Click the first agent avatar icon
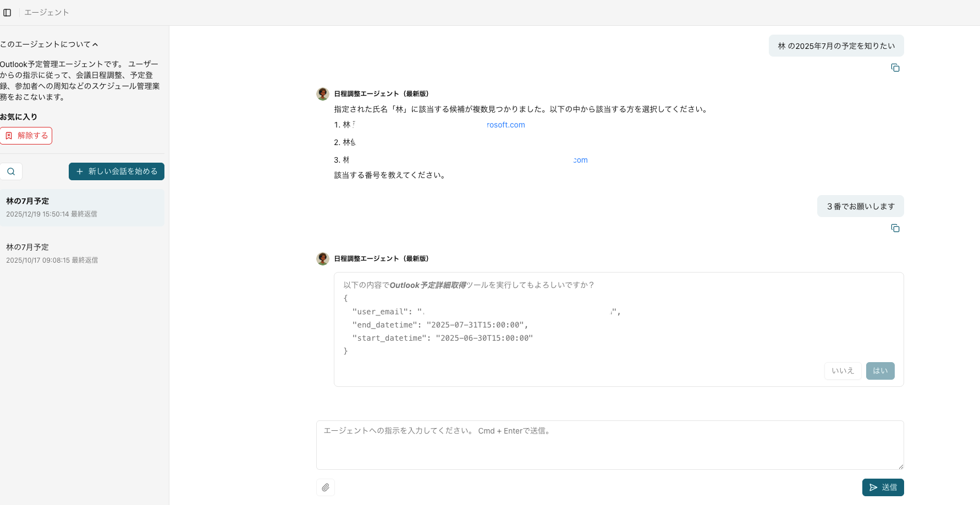 pyautogui.click(x=323, y=94)
